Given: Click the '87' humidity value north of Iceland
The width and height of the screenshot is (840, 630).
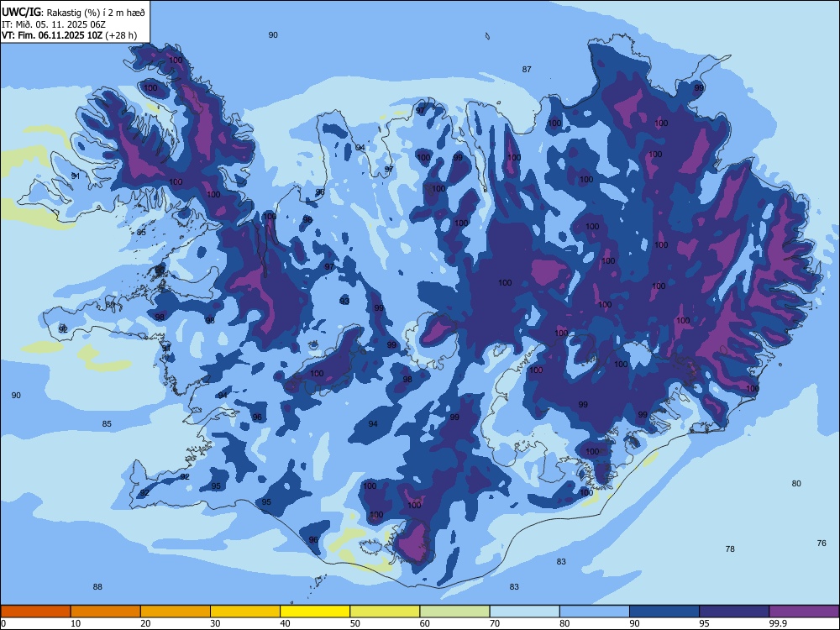Looking at the screenshot, I should coord(527,69).
